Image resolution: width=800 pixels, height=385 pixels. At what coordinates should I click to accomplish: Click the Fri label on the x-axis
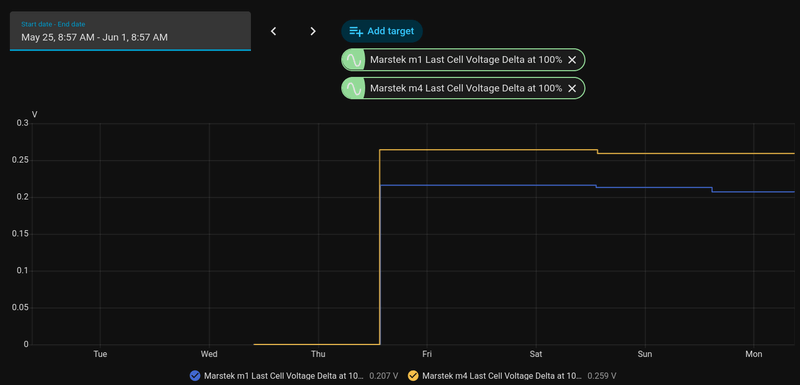tap(427, 354)
